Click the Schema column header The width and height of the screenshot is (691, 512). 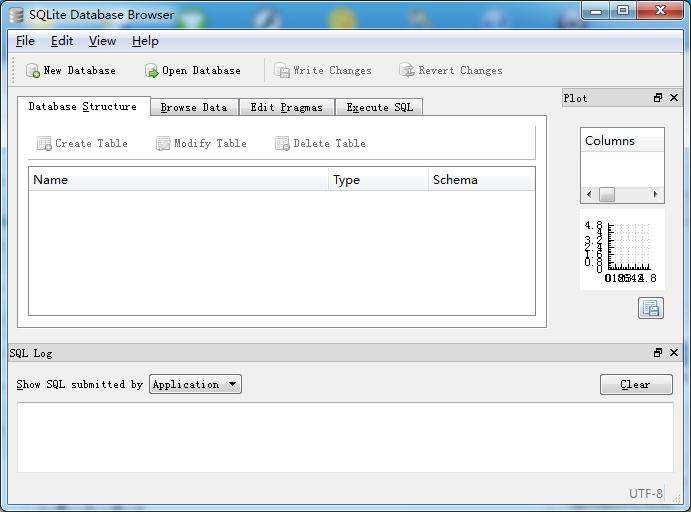482,180
